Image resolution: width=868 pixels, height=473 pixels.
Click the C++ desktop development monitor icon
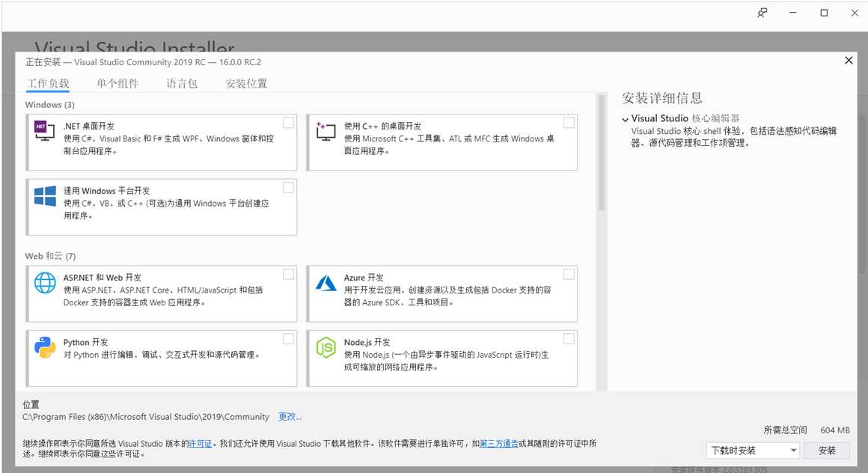click(325, 131)
